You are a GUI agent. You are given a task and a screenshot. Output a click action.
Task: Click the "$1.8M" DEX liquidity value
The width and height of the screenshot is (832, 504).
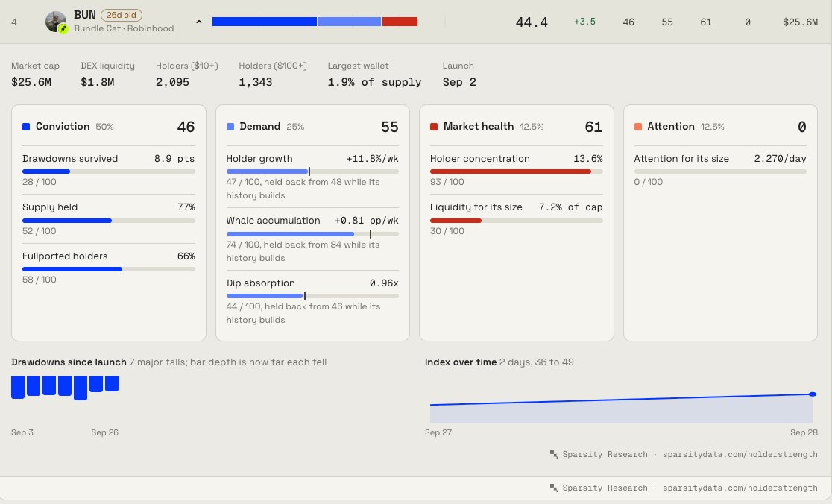pyautogui.click(x=98, y=82)
